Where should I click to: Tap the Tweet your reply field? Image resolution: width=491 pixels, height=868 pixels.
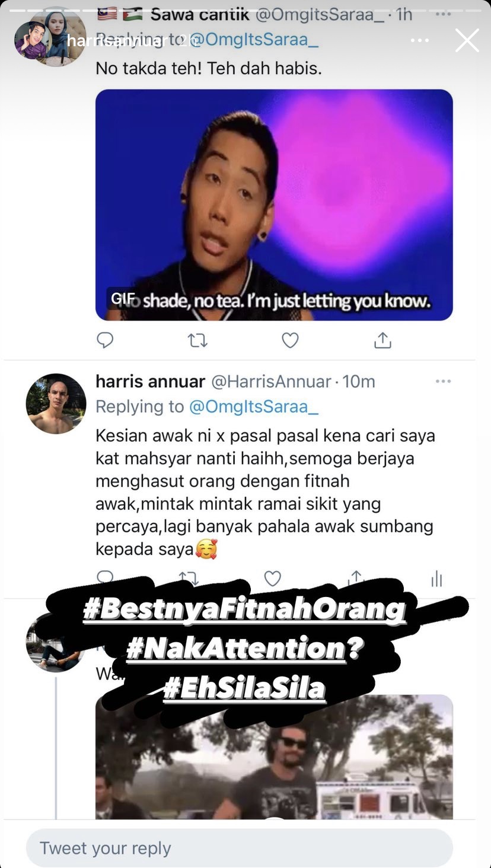pos(240,848)
